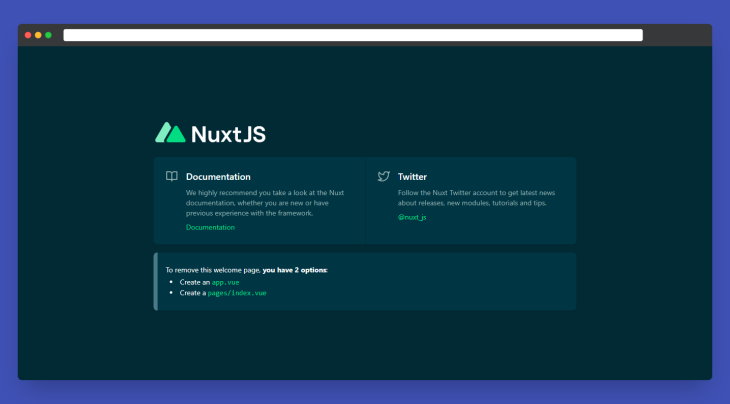Click the 'you have 2 options' bold text
730x404 pixels.
click(295, 270)
